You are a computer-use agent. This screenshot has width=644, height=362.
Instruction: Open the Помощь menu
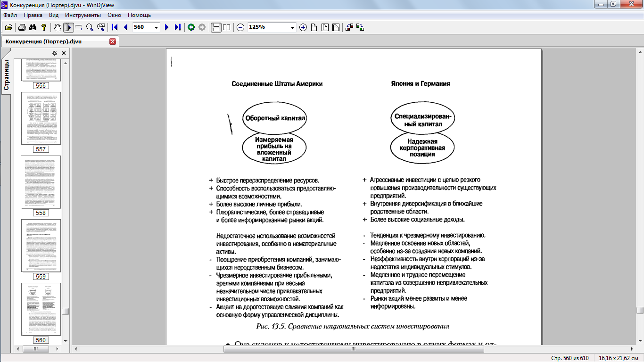140,15
